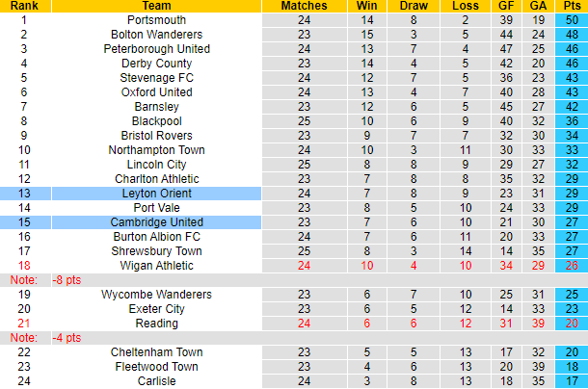This screenshot has width=588, height=389.
Task: Click the Draw column header
Action: click(413, 6)
